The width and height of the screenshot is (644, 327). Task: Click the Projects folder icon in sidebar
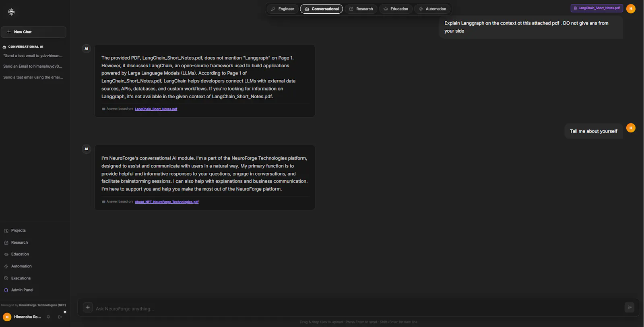[x=6, y=231]
